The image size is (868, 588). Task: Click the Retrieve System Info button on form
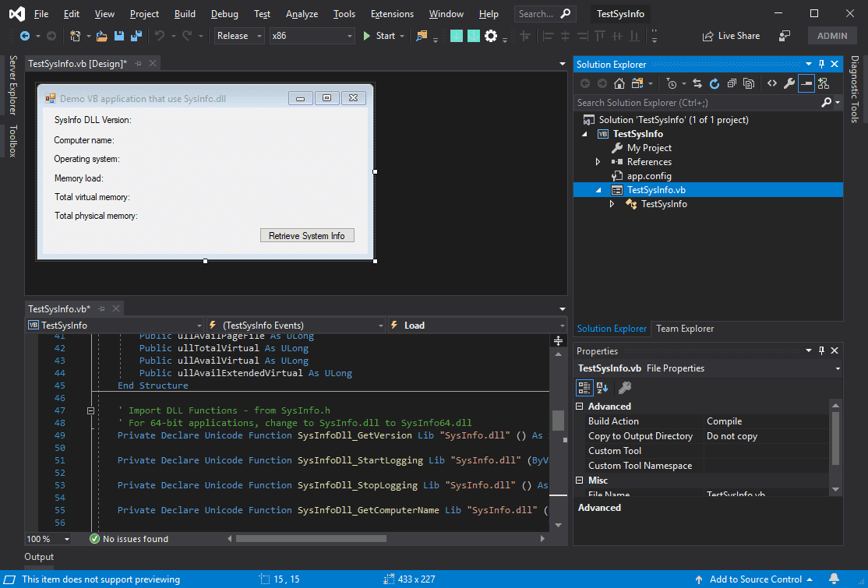pos(307,236)
